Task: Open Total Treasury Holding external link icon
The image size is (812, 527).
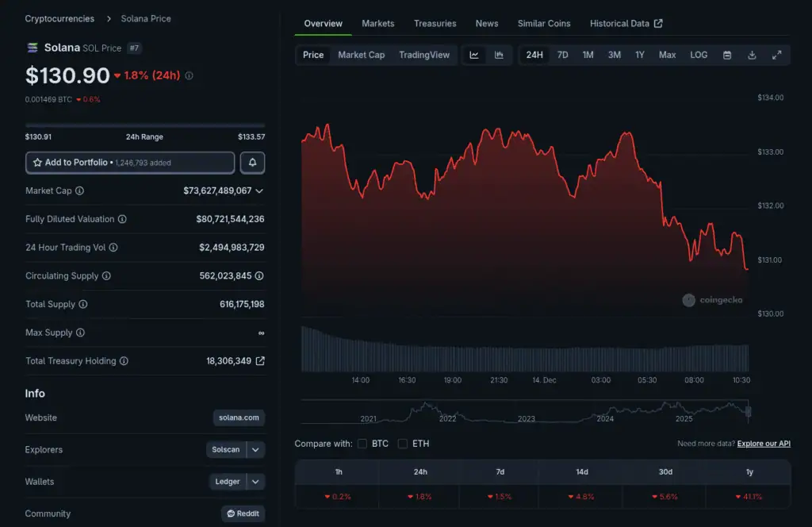Action: click(260, 361)
